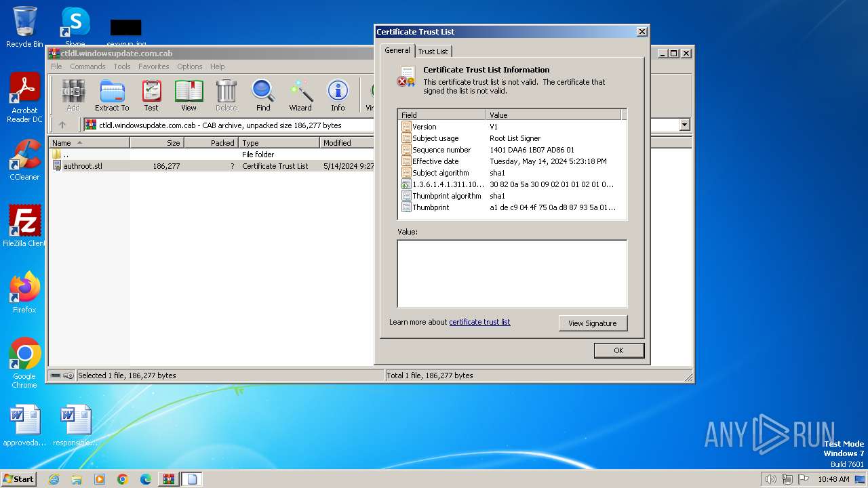Open Windows Explorer folder in taskbar
868x488 pixels.
(77, 479)
